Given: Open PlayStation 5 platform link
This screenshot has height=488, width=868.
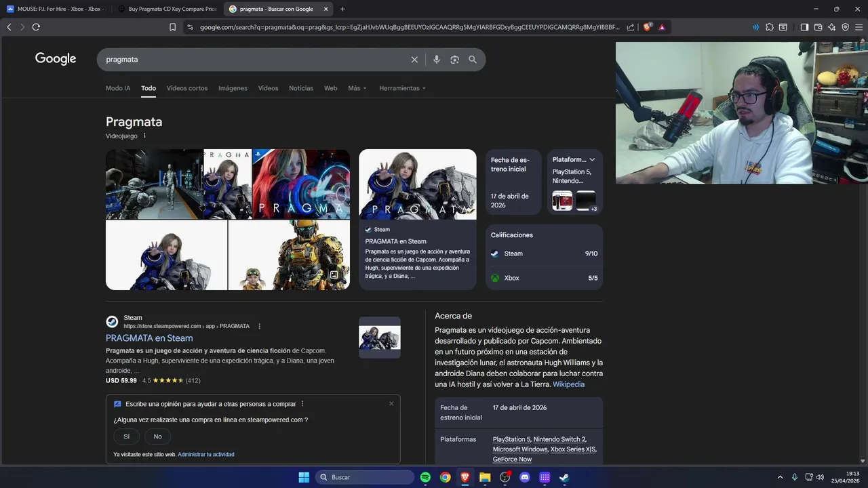Looking at the screenshot, I should (x=511, y=439).
